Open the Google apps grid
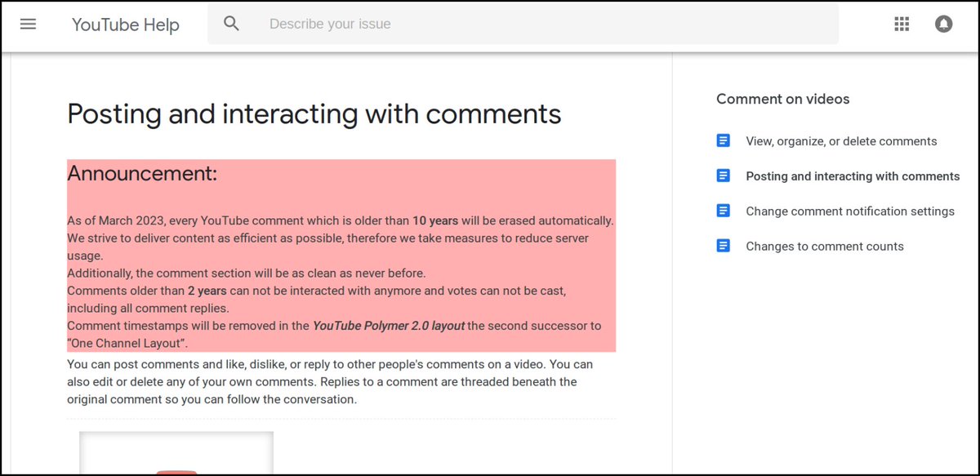Screen dimensions: 980x476 902,24
